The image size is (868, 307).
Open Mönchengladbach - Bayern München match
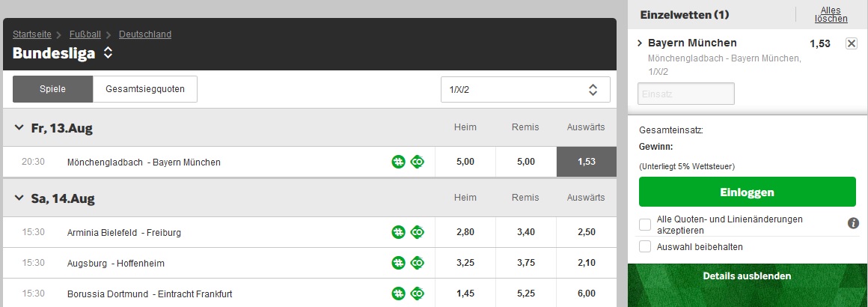click(x=144, y=162)
